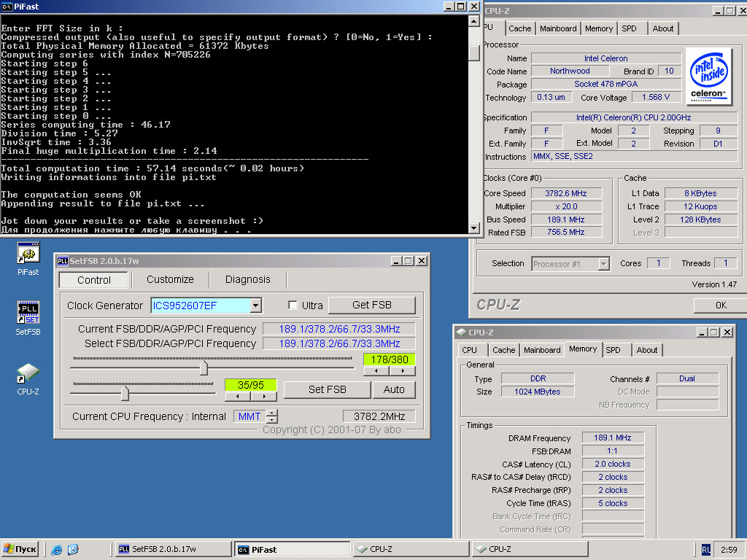Click the CAS# Latency 2.0 clocks value

pyautogui.click(x=613, y=464)
